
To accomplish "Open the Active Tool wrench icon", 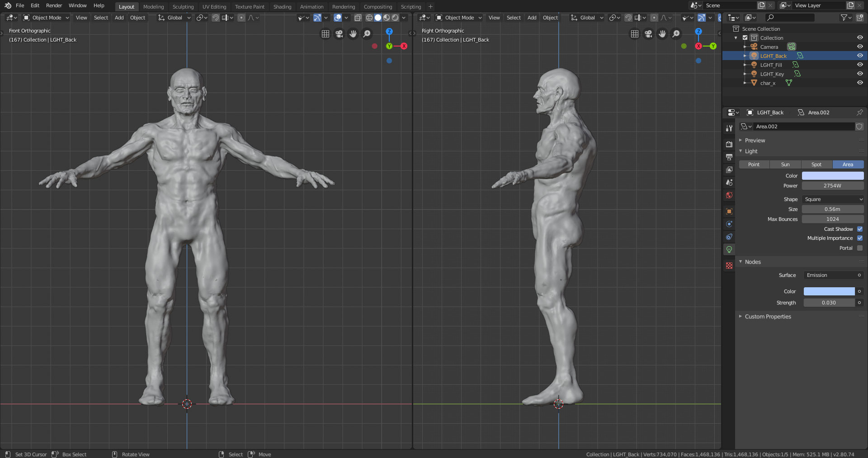I will (x=729, y=128).
